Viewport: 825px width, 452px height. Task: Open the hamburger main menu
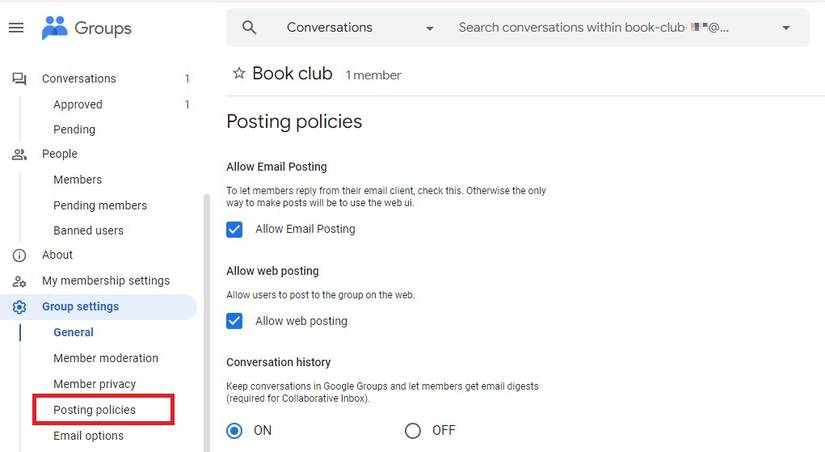16,28
